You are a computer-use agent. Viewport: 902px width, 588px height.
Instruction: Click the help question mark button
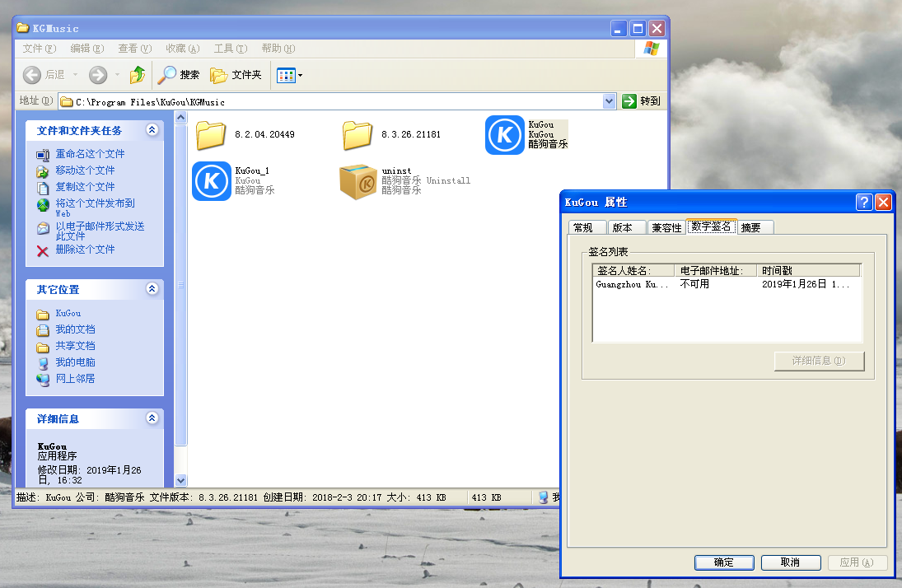coord(864,202)
